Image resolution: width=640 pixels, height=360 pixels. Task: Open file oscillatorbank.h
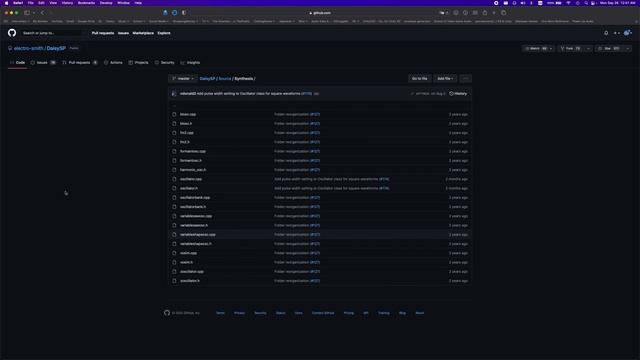click(193, 207)
